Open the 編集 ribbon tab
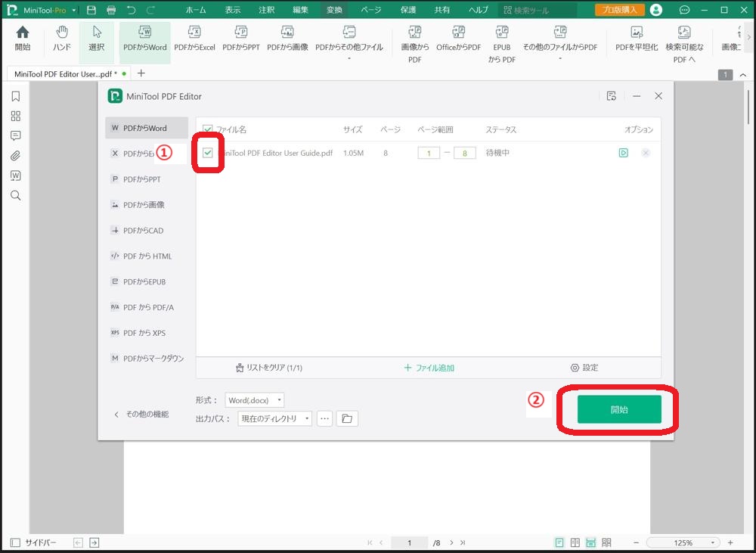This screenshot has width=756, height=553. click(300, 10)
